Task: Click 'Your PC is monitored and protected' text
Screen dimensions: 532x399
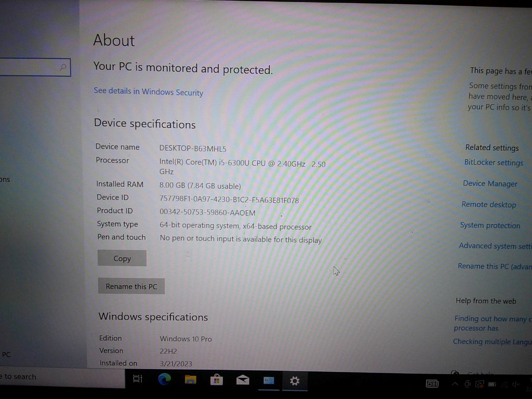Action: coord(183,68)
